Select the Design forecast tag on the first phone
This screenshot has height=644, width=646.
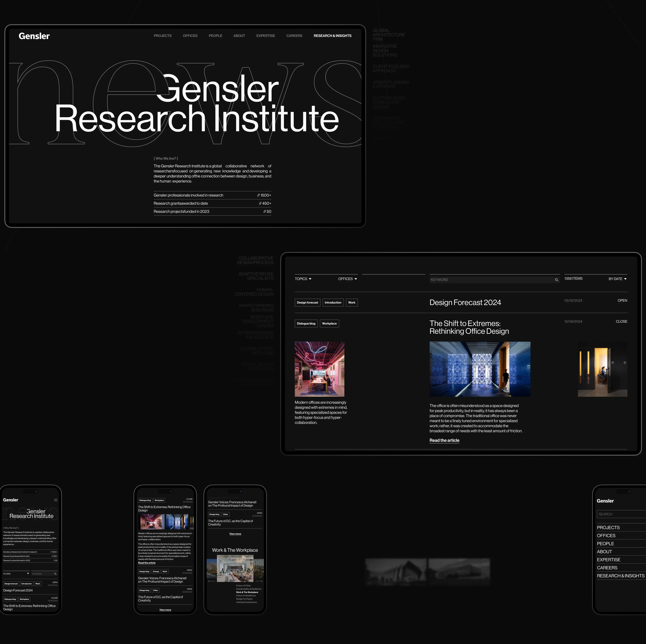tap(11, 584)
